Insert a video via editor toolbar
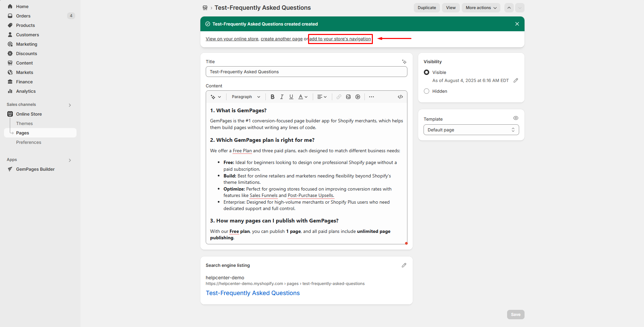This screenshot has height=327, width=644. coord(358,97)
